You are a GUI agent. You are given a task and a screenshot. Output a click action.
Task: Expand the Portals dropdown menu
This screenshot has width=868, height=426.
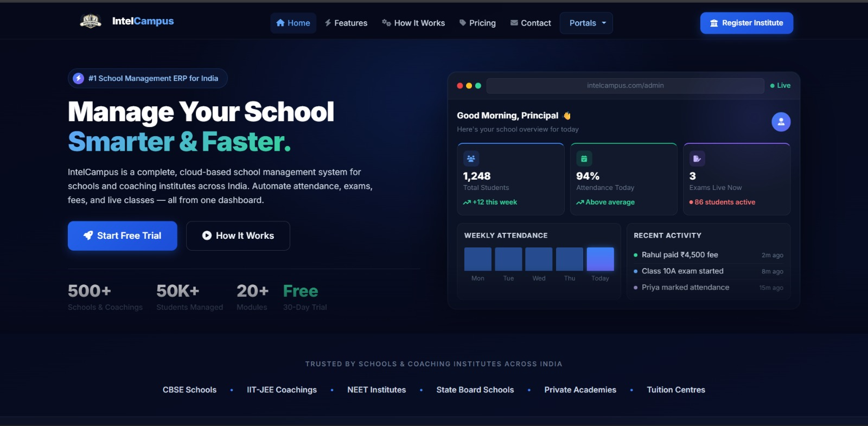coord(586,23)
